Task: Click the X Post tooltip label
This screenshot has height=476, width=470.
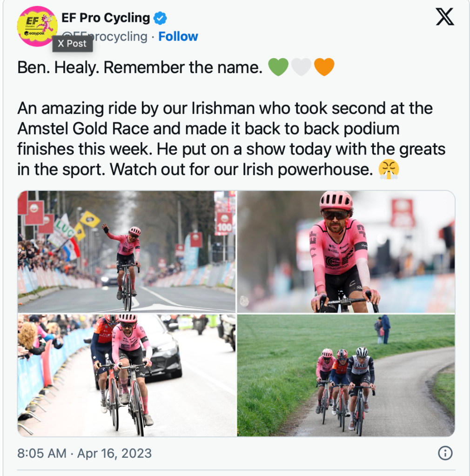Action: (x=72, y=43)
